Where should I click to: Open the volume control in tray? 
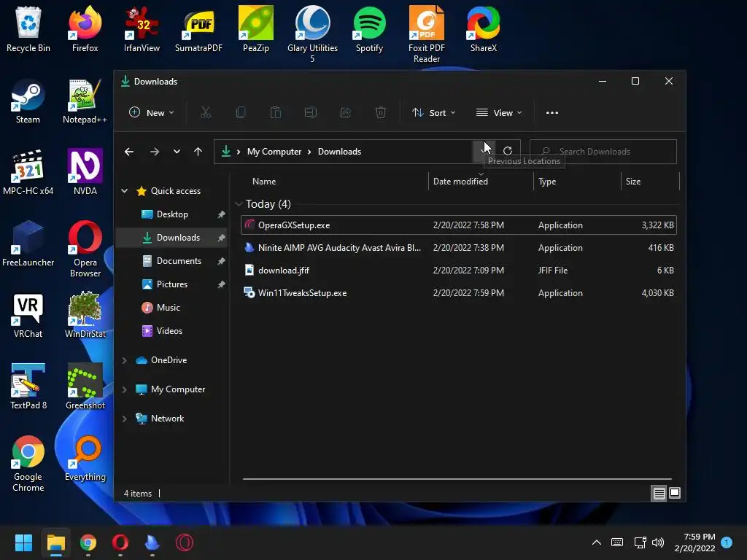[x=658, y=542]
